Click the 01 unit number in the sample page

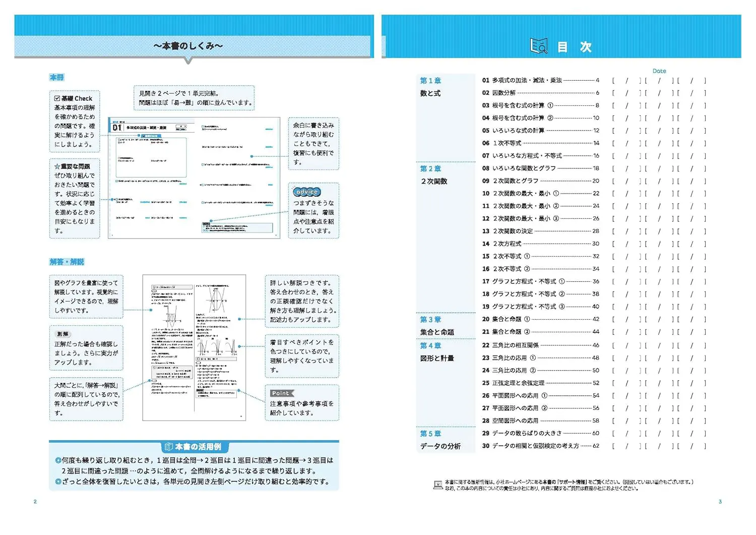pos(117,128)
